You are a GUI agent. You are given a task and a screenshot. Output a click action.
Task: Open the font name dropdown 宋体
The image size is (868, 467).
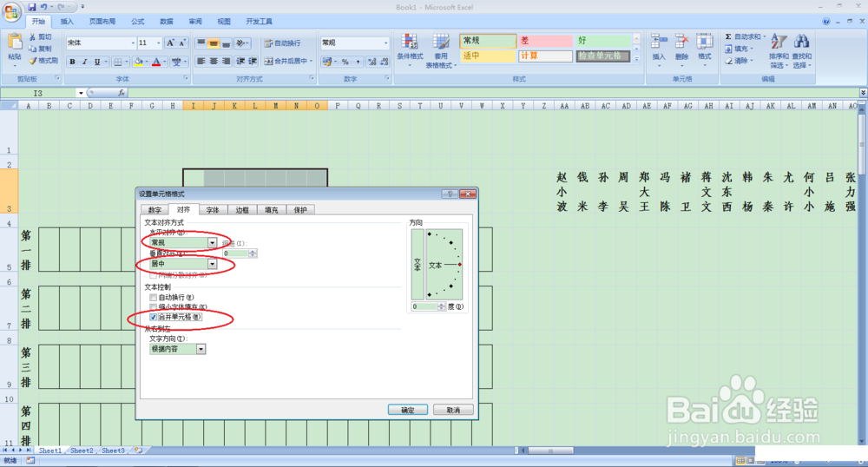tap(133, 43)
